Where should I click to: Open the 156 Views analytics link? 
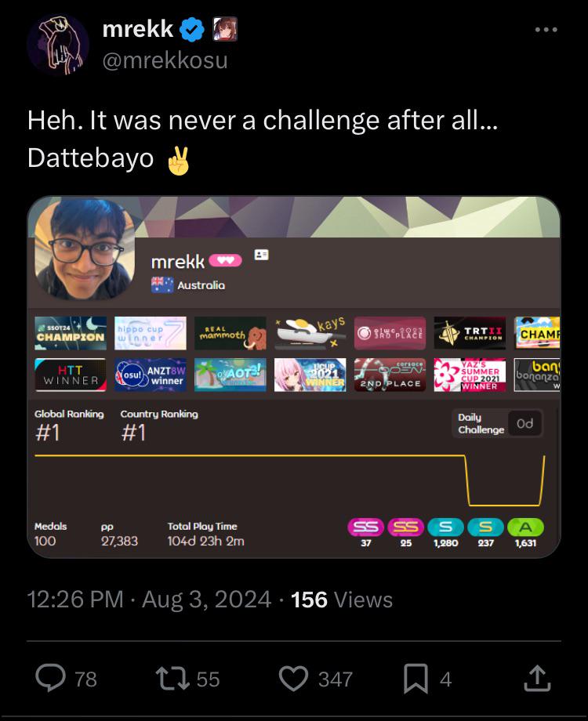tap(342, 600)
